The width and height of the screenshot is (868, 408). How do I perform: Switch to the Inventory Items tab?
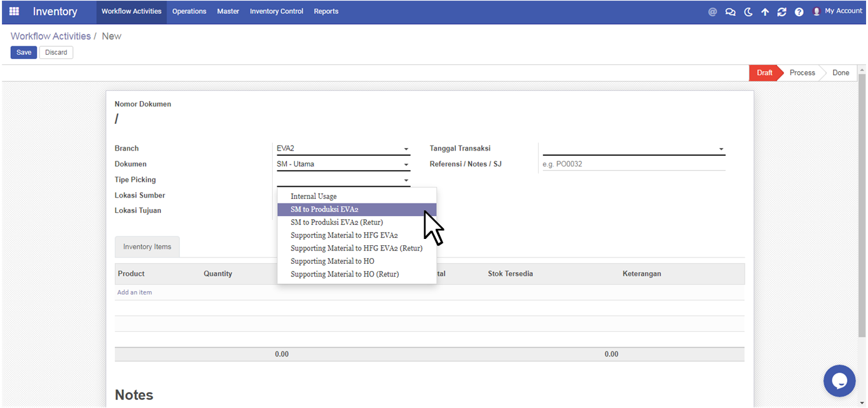[147, 247]
